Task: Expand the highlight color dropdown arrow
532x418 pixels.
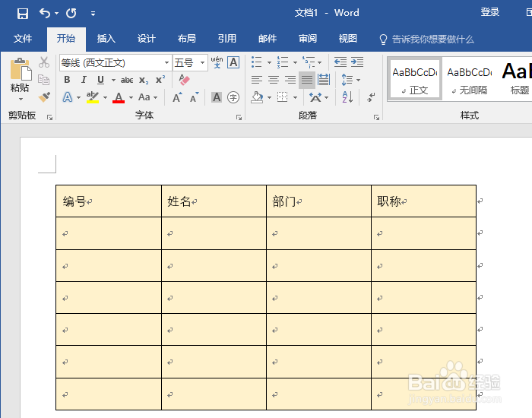Action: [x=105, y=98]
